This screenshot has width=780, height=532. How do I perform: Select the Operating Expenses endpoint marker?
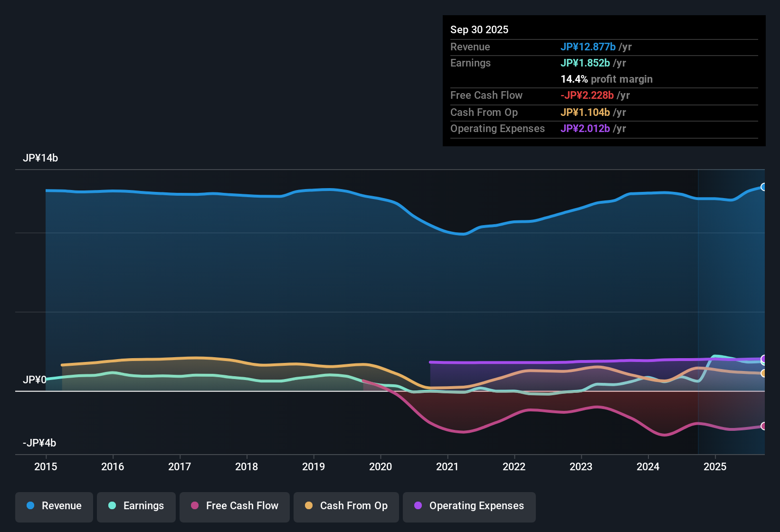coord(764,359)
